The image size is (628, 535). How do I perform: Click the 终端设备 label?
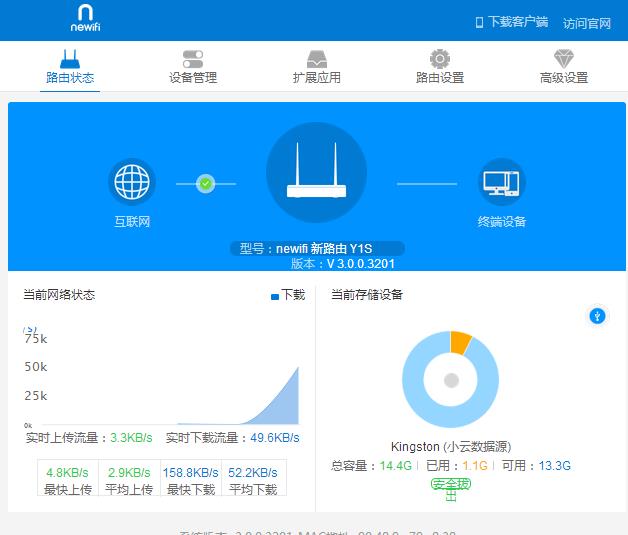[502, 221]
